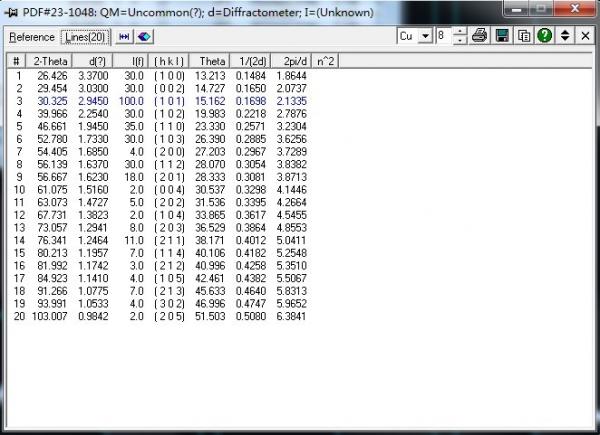Click 2pi/d value 5.3510

click(292, 265)
